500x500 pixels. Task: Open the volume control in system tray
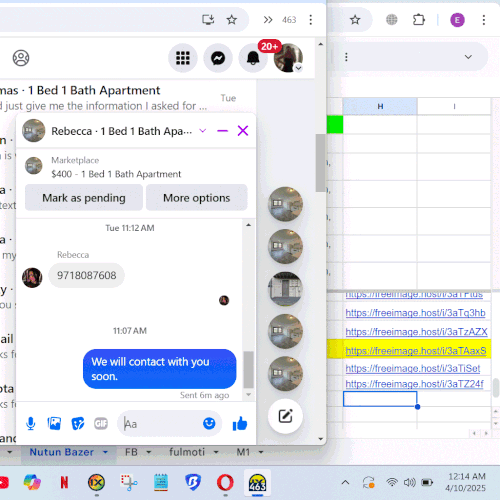tap(409, 482)
